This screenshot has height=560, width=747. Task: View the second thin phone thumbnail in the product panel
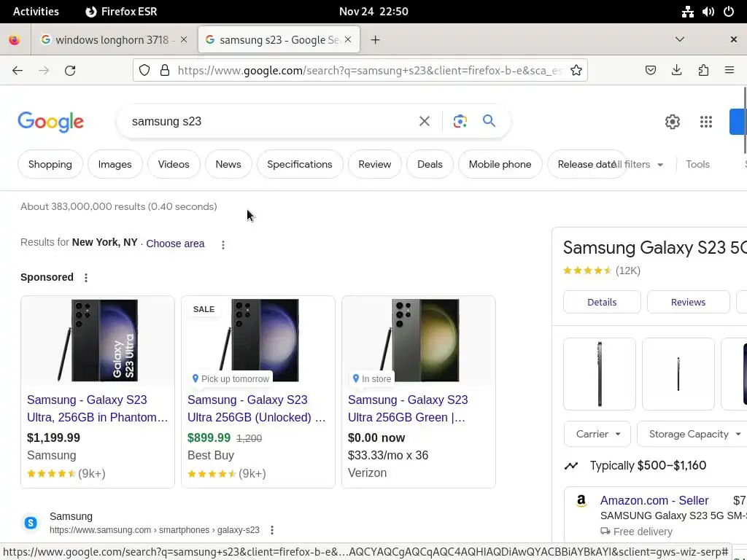click(x=678, y=374)
